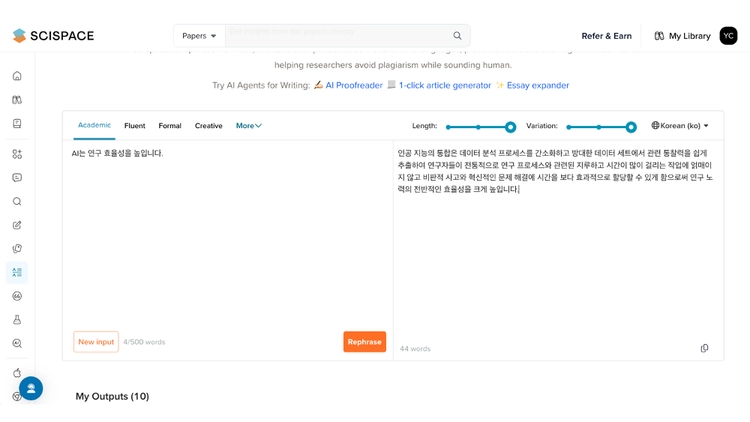Click the New input button
Screen dimensions: 750x422
point(96,342)
